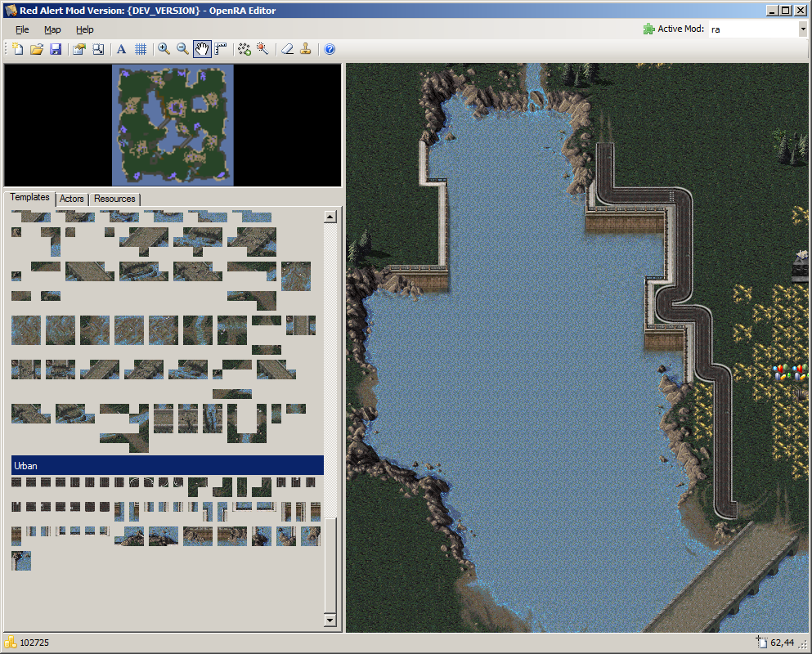Open the Help menu
The image size is (812, 654).
click(84, 29)
